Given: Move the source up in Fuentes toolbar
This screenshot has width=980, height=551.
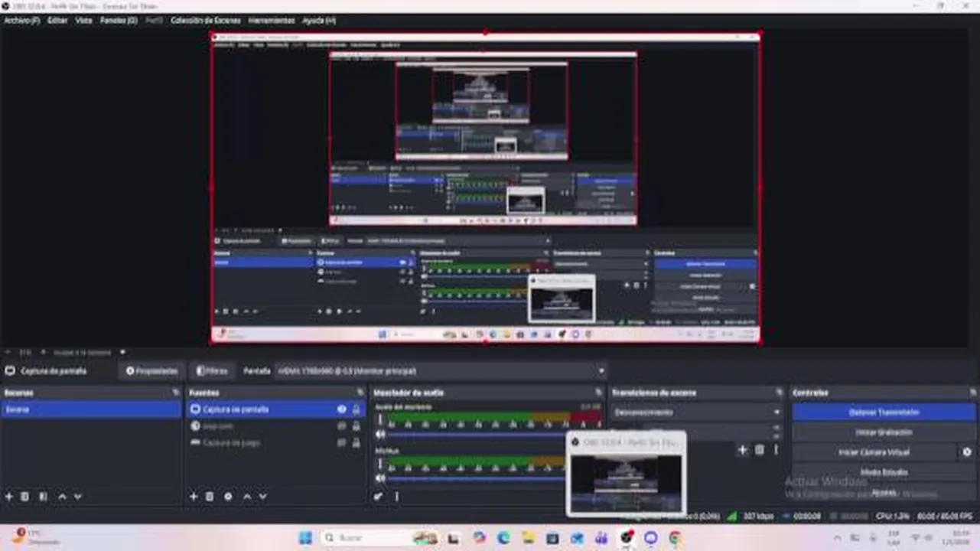Looking at the screenshot, I should tap(247, 497).
